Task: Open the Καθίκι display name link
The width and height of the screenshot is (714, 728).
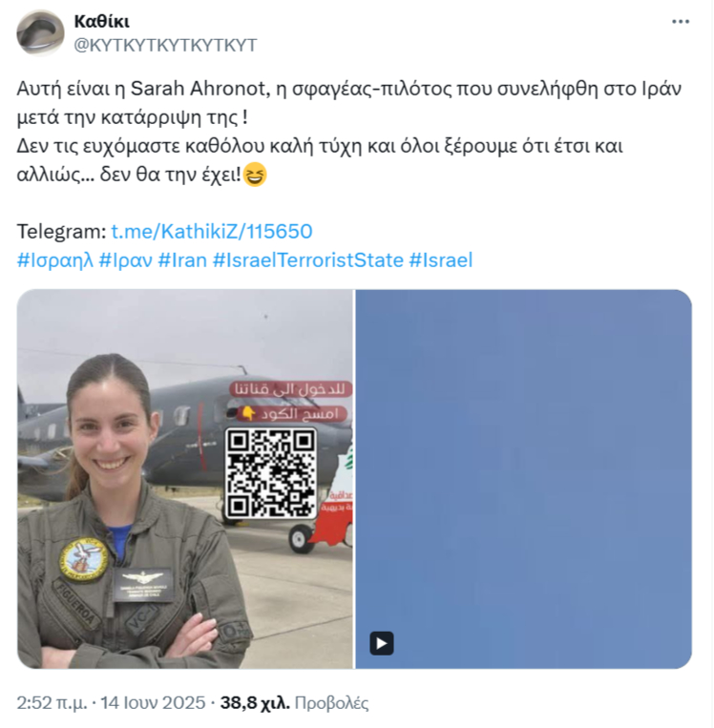Action: pyautogui.click(x=102, y=21)
